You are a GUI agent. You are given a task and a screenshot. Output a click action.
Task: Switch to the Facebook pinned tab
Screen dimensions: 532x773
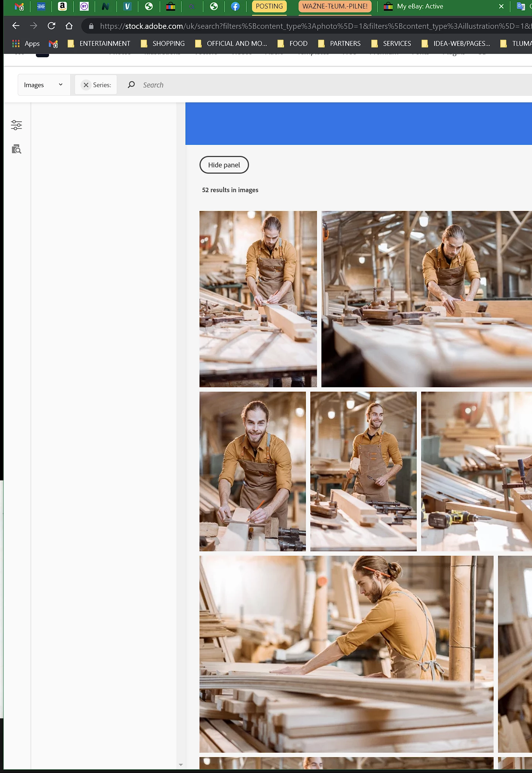(x=235, y=6)
